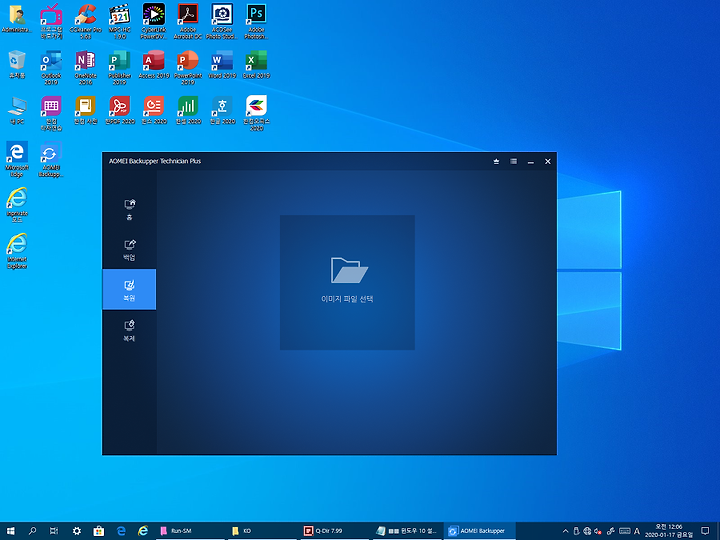
Task: Open taskbar search magnifier
Action: [x=32, y=531]
